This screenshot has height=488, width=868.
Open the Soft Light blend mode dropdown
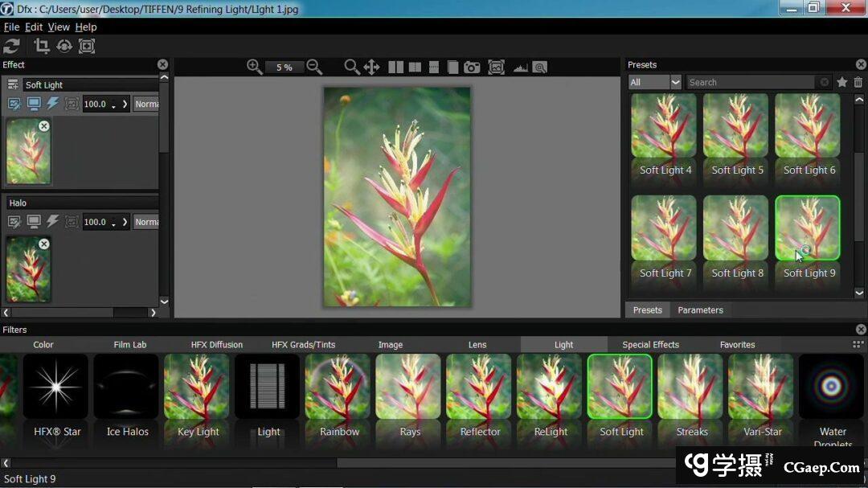tap(146, 104)
